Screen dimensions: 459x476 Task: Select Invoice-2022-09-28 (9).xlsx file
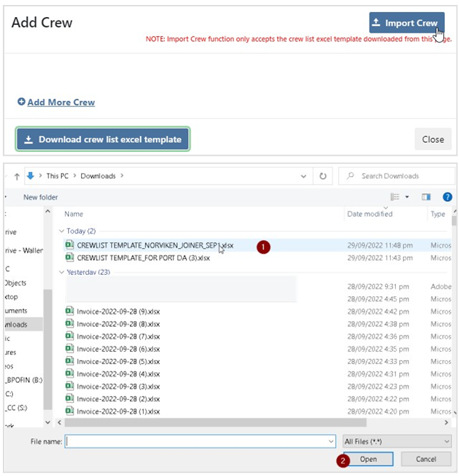(118, 310)
